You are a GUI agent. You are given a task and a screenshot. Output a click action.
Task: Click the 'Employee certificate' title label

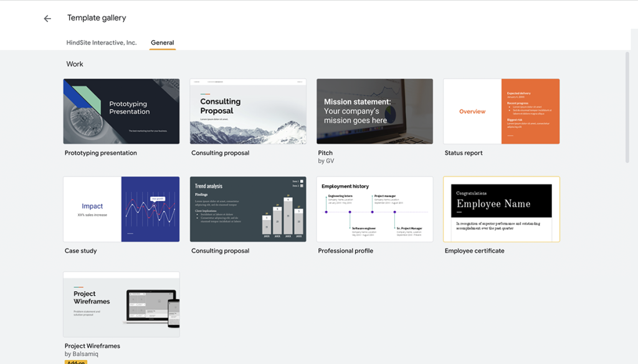point(474,250)
